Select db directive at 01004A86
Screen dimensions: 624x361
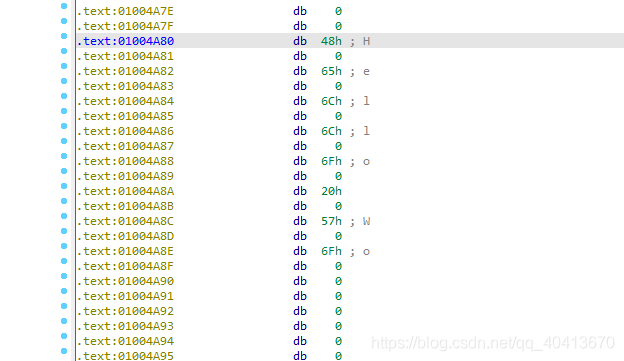300,131
